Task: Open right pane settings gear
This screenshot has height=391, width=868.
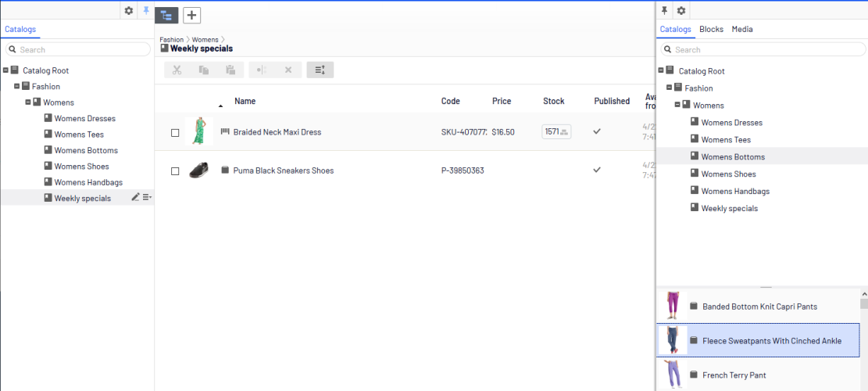Action: [681, 10]
